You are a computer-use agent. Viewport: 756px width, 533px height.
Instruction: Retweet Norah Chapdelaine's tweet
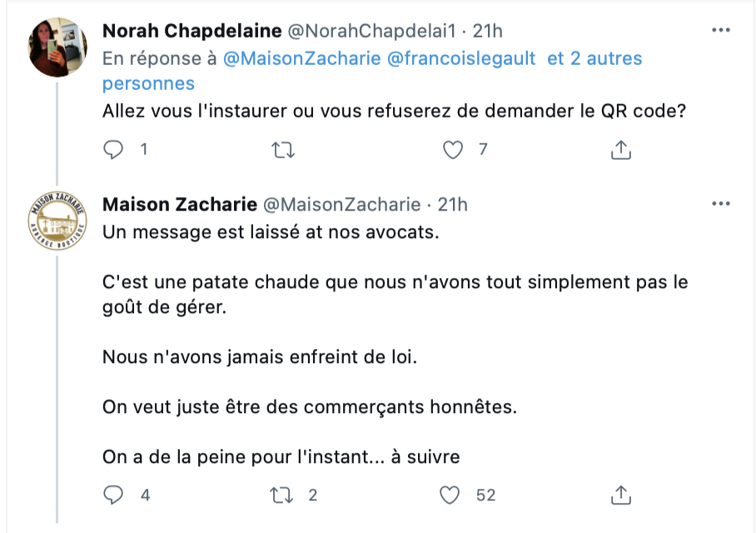pyautogui.click(x=283, y=150)
